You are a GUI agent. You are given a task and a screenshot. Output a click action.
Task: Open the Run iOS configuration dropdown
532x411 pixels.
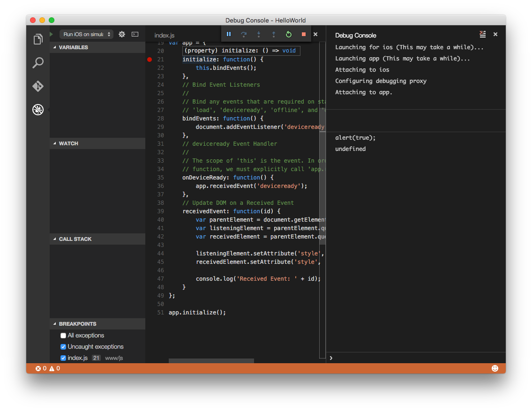(87, 34)
